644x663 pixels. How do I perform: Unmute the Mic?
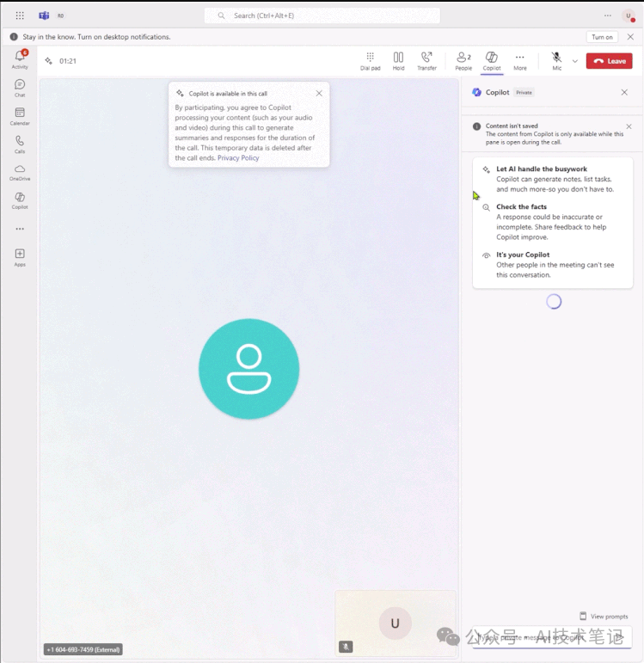(557, 61)
